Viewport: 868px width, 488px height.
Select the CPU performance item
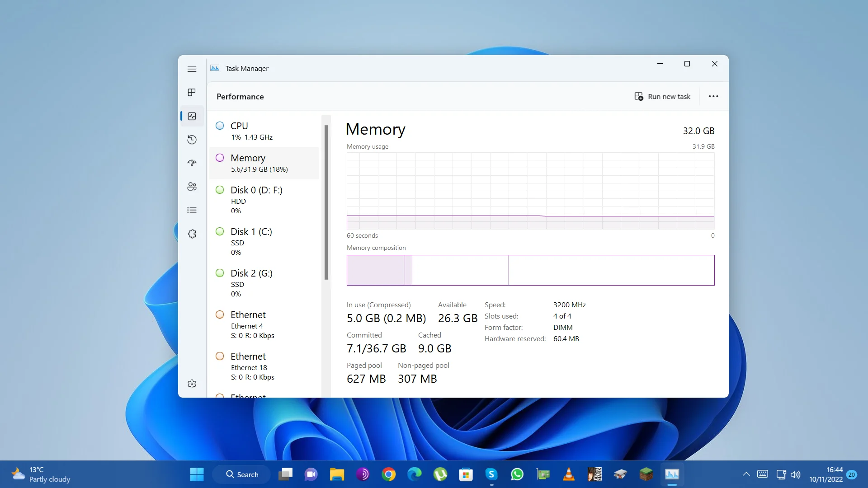coord(264,131)
